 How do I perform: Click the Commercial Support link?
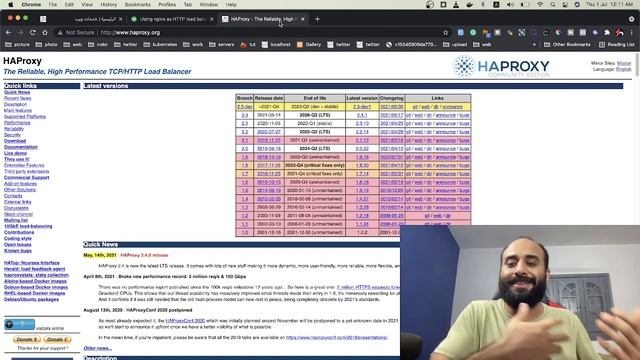point(27,178)
